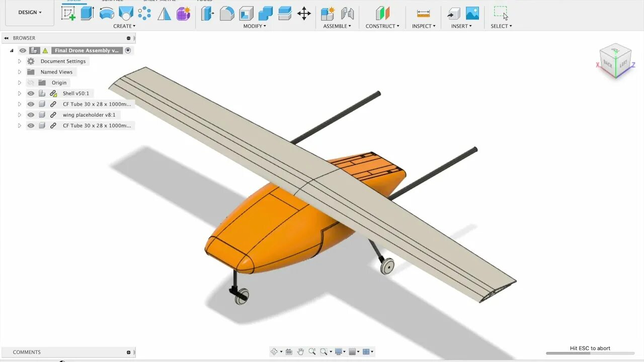Select the Create Sketch tool

pos(68,13)
